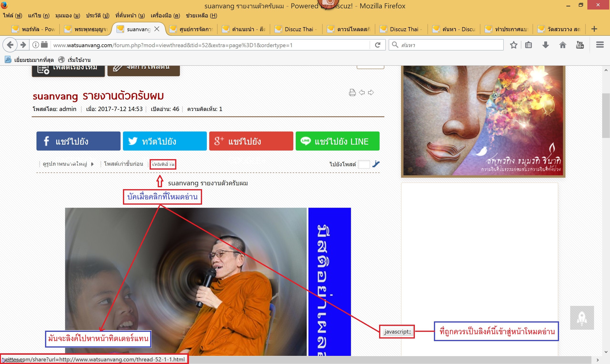The height and width of the screenshot is (364, 610).
Task: Click the ไปยังโพสต์ number input box
Action: point(364,164)
